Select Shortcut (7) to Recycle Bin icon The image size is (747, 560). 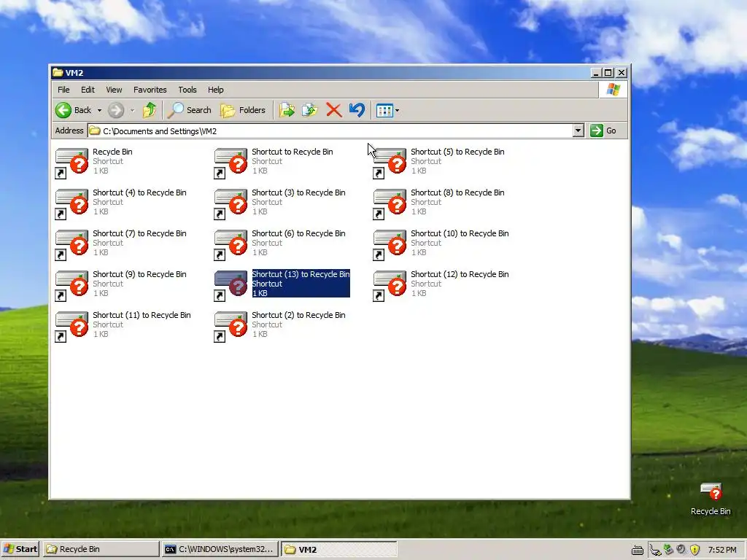[x=72, y=245]
